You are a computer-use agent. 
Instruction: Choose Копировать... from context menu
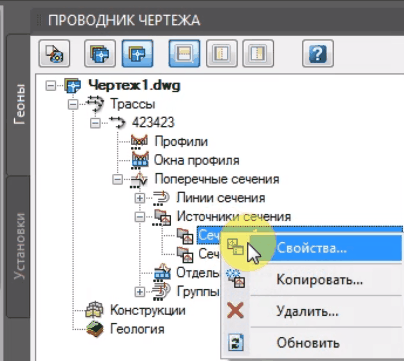[x=313, y=279]
